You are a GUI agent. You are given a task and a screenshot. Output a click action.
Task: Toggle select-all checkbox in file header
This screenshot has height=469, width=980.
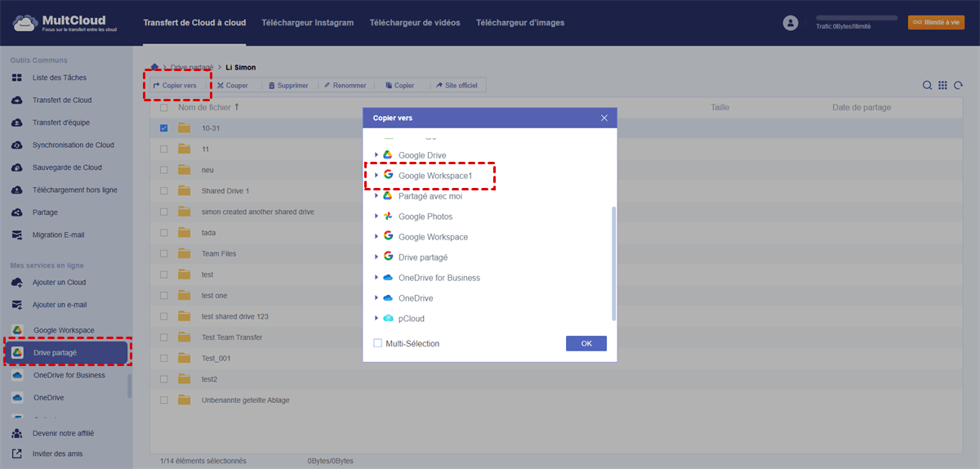pyautogui.click(x=164, y=108)
